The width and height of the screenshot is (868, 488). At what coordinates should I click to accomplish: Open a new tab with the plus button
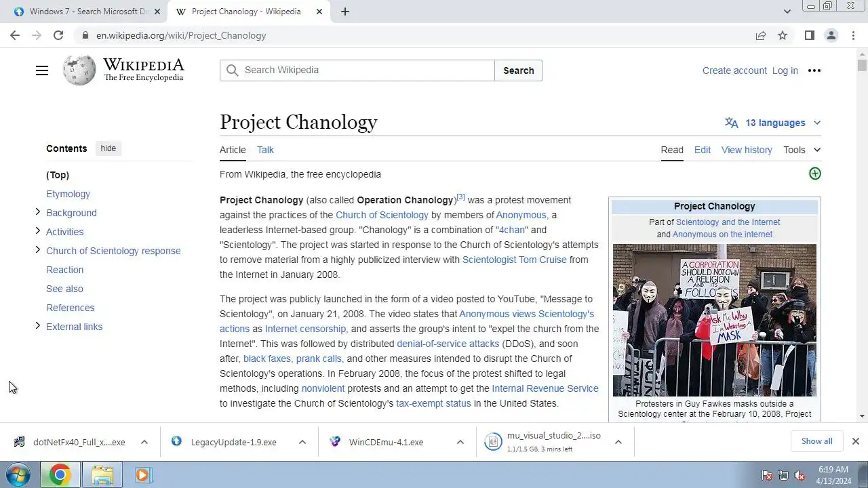click(x=345, y=12)
